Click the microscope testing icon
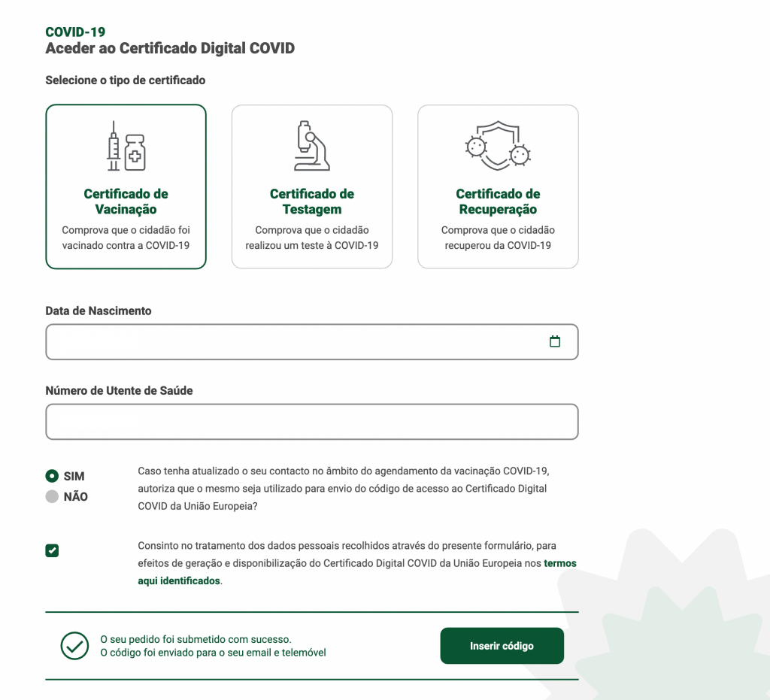This screenshot has height=700, width=770. pyautogui.click(x=311, y=146)
